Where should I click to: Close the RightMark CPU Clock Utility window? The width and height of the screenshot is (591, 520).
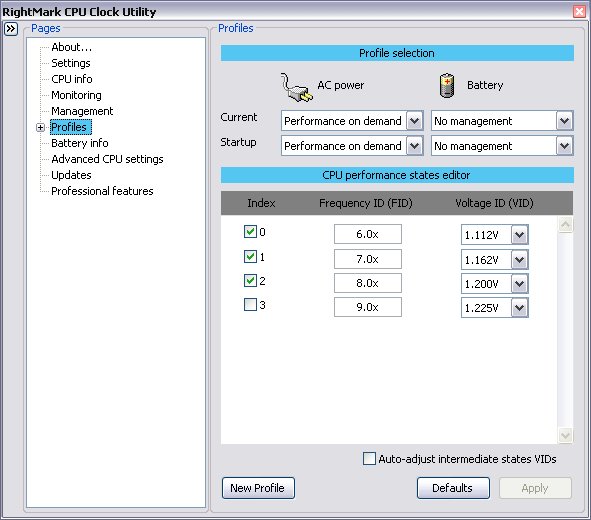(x=579, y=11)
